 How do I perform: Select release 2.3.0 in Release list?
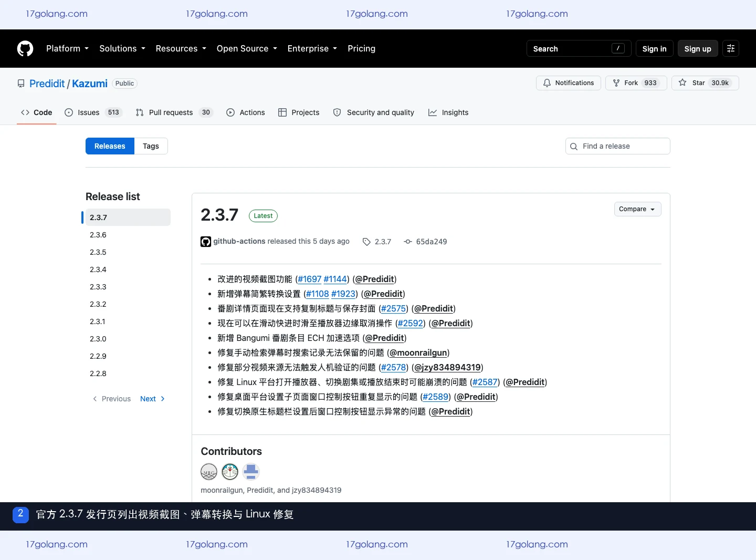128,339
